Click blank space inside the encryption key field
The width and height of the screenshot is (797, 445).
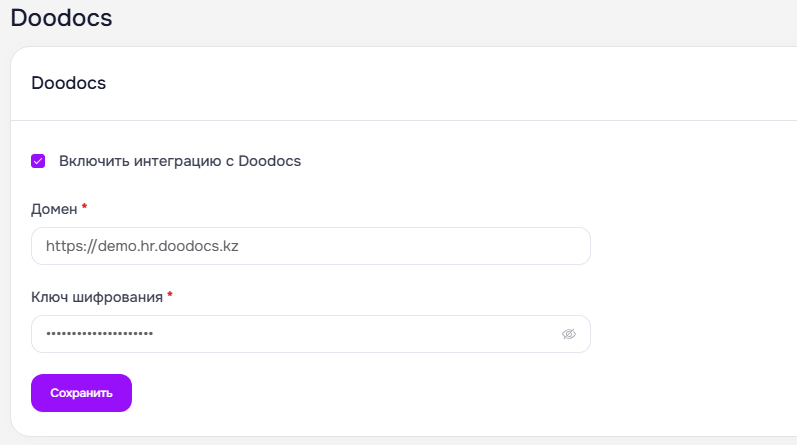[x=356, y=334]
